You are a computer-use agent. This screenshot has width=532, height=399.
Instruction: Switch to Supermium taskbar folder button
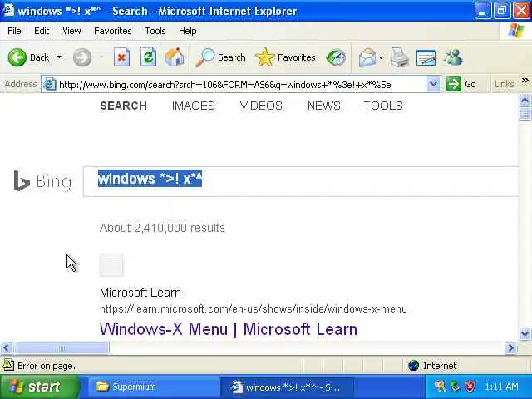153,387
